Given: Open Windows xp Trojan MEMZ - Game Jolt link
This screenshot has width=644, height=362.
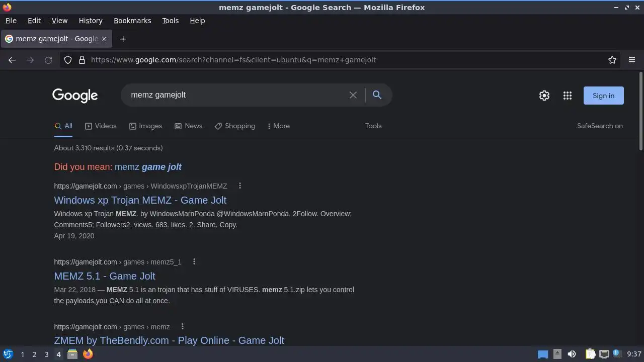Looking at the screenshot, I should click(x=140, y=200).
